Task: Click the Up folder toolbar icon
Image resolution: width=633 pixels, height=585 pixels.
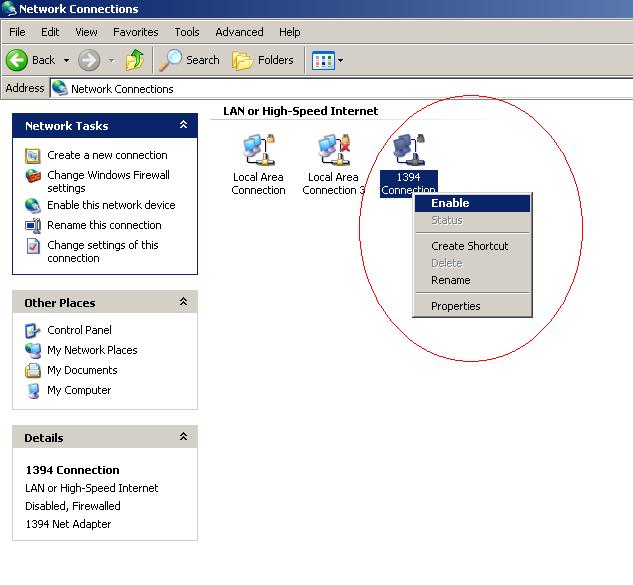Action: pyautogui.click(x=135, y=60)
